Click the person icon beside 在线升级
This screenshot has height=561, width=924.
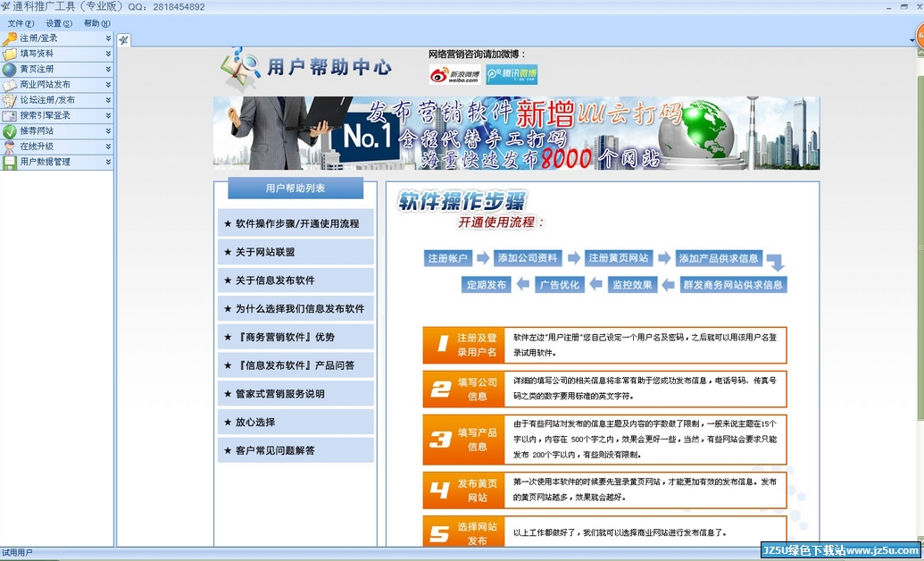(10, 147)
